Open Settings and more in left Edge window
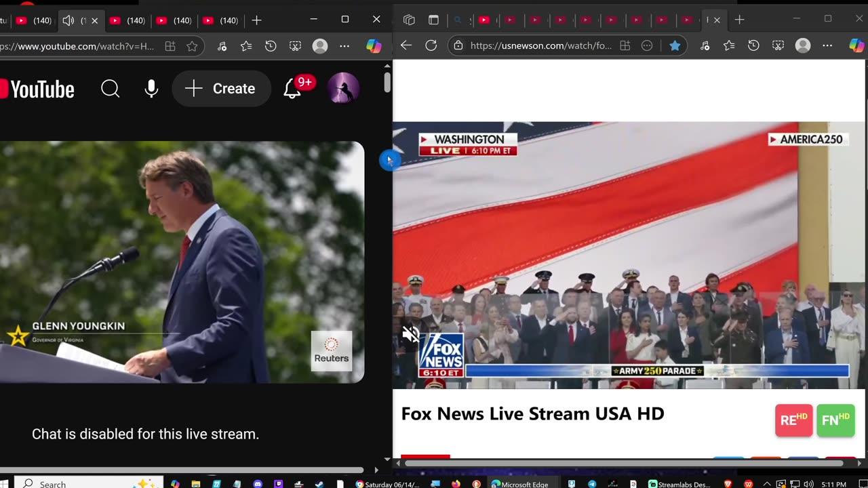The width and height of the screenshot is (868, 488). 344,46
